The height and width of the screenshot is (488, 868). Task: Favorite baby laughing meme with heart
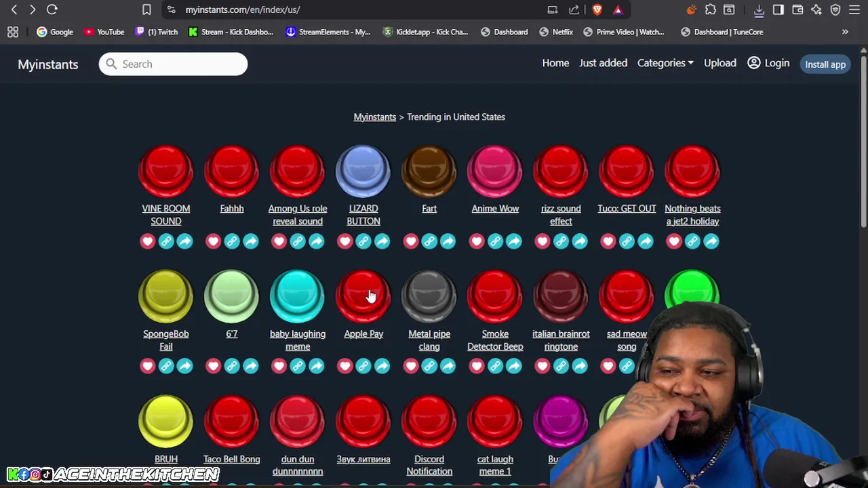(x=279, y=366)
